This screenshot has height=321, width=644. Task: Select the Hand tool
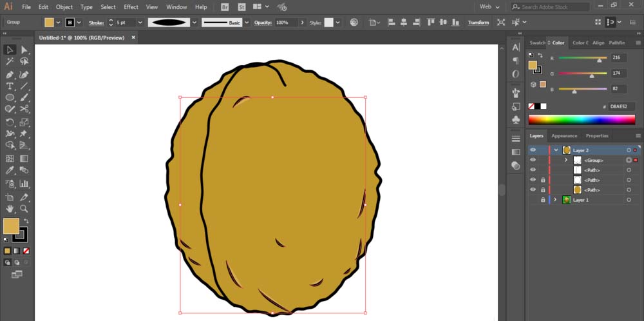[x=10, y=208]
